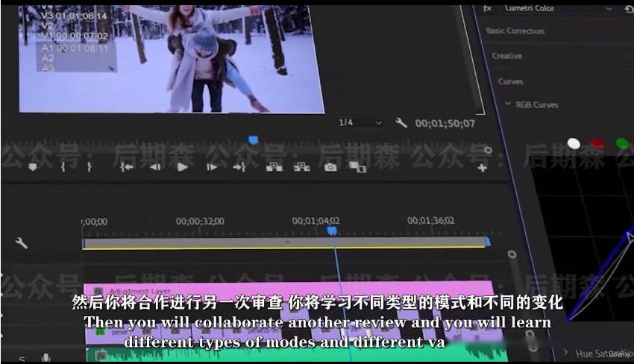Open the Lumetri Color effect dropdown

[608, 8]
